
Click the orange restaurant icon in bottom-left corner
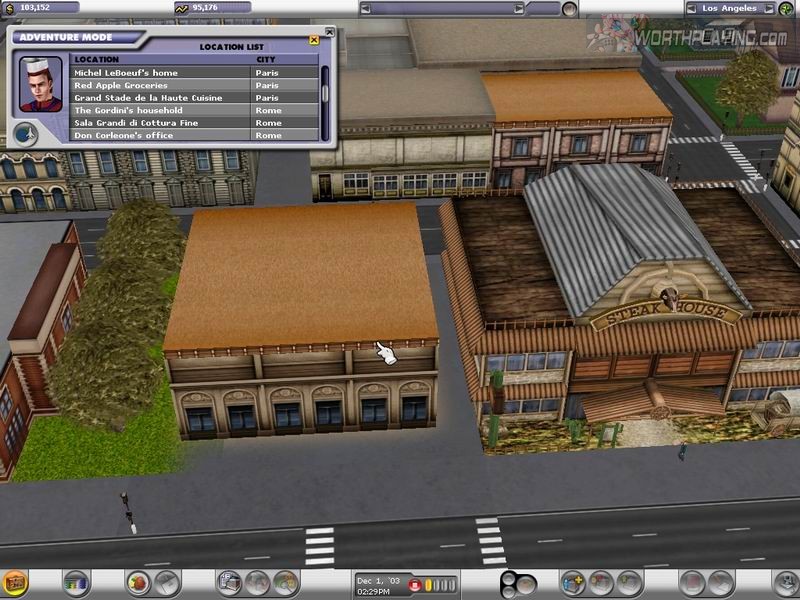point(14,582)
